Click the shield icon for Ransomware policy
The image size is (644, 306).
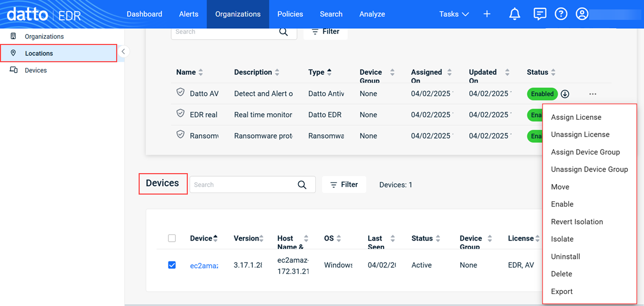[x=180, y=134]
